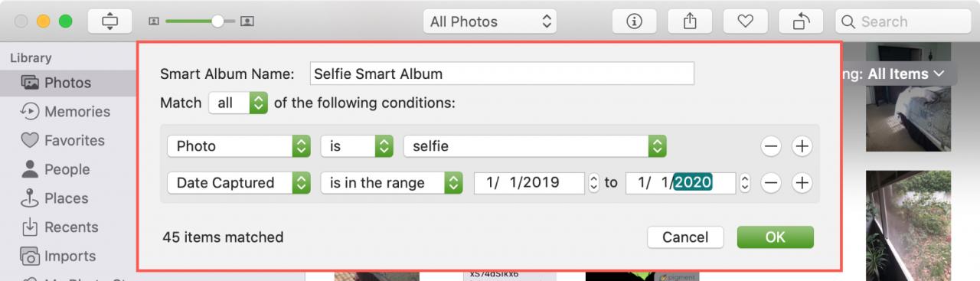Open the Share toolbar icon
The width and height of the screenshot is (980, 281).
click(690, 22)
